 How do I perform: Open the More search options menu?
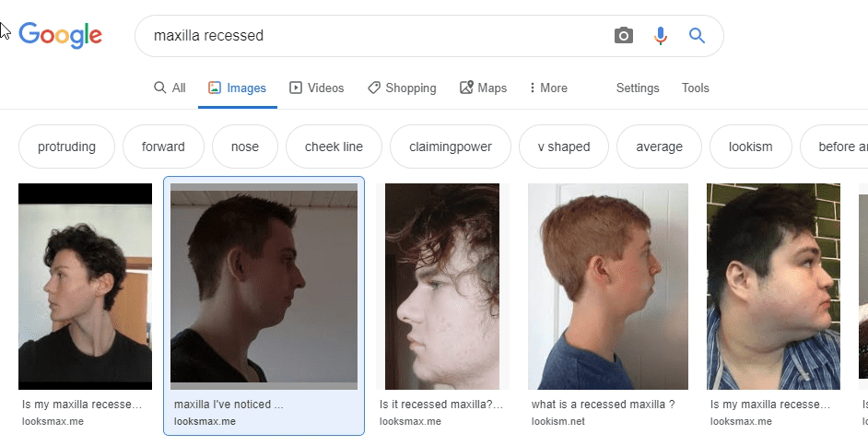tap(547, 88)
